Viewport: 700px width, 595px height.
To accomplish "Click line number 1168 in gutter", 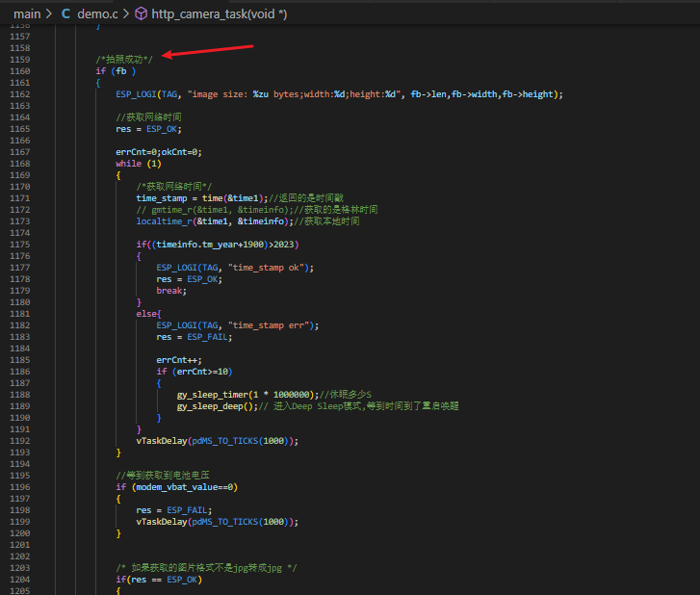I will tap(20, 164).
